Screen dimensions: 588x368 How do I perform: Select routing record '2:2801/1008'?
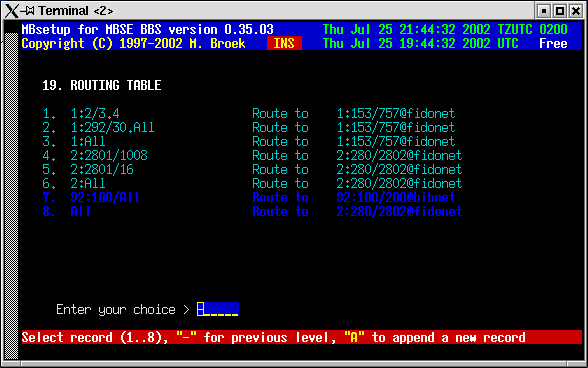(x=109, y=155)
